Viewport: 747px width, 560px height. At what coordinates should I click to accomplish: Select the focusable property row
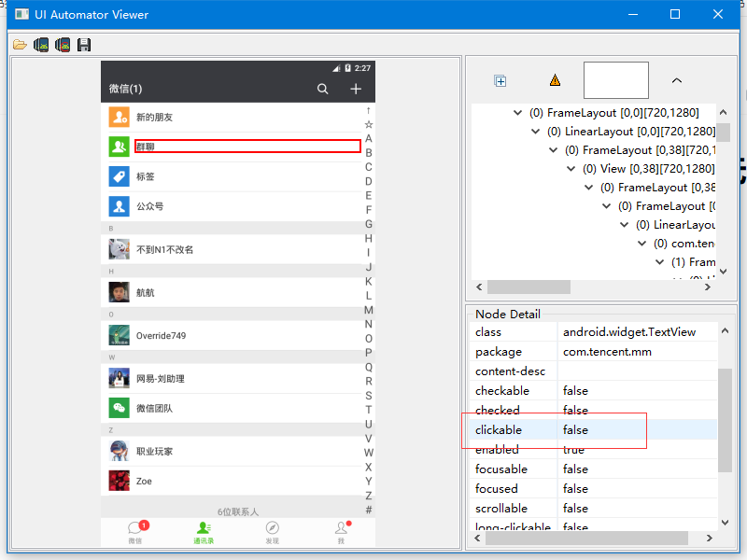point(593,469)
